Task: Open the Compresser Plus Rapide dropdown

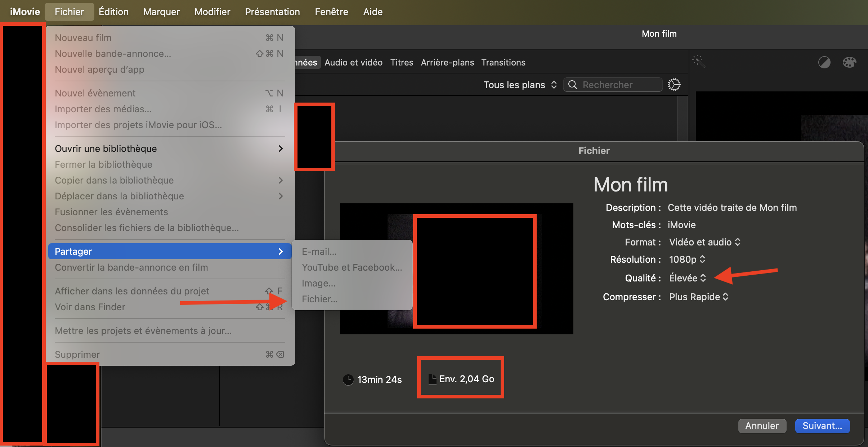Action: tap(698, 297)
